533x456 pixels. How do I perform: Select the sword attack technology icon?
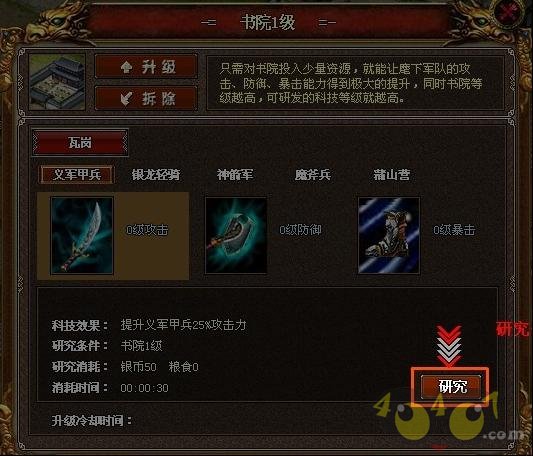point(82,235)
